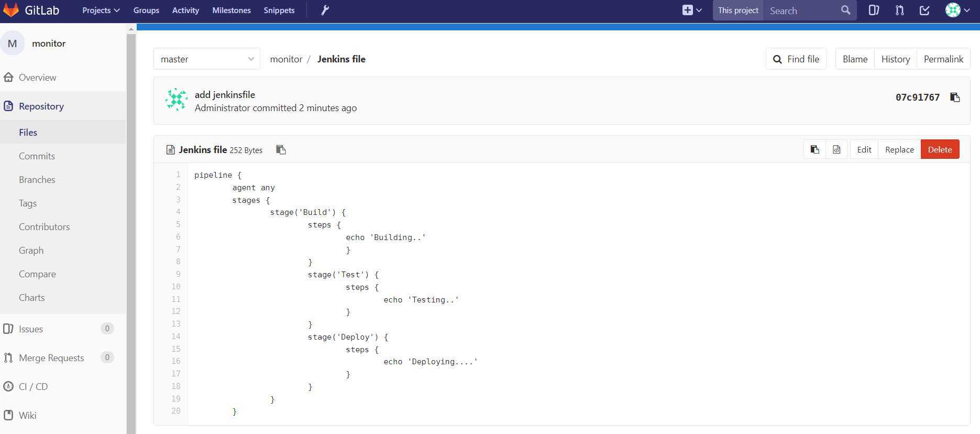
Task: Open Branches in the repository sidebar
Action: [x=37, y=180]
